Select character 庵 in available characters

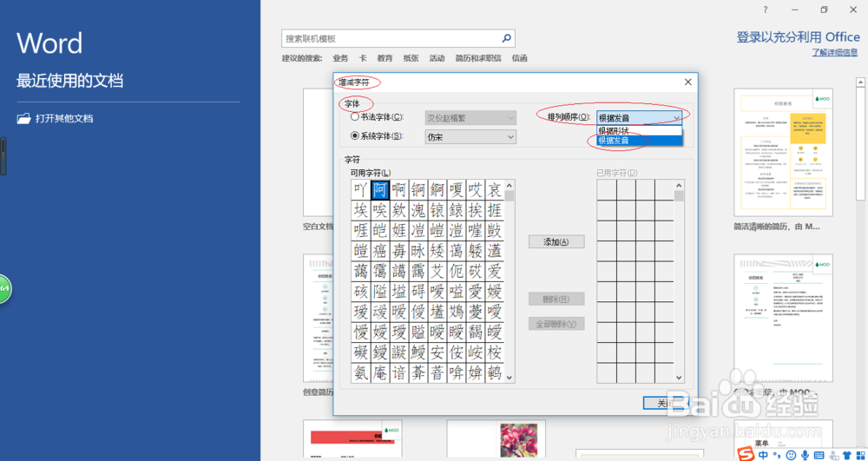380,372
